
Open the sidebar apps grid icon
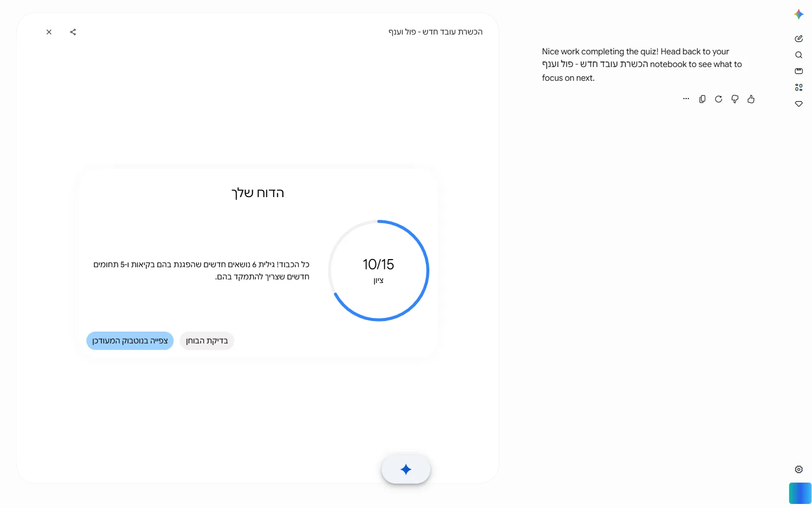[x=799, y=87]
